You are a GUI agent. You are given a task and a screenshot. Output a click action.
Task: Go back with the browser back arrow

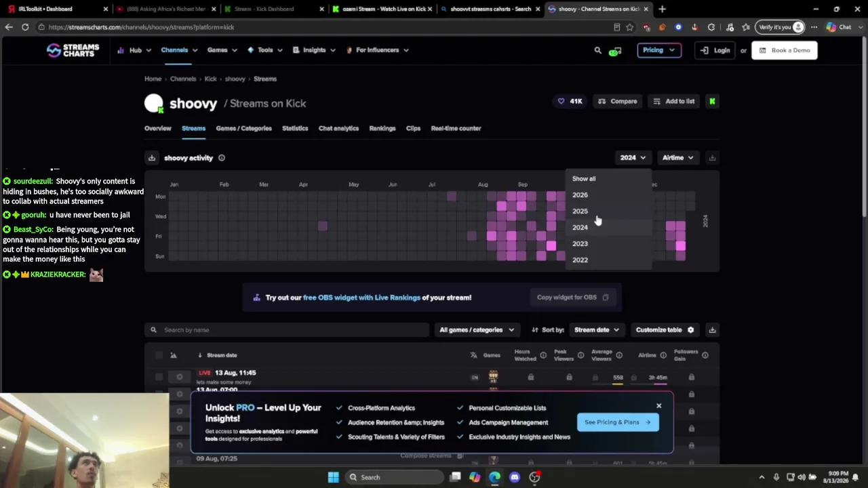click(x=9, y=27)
